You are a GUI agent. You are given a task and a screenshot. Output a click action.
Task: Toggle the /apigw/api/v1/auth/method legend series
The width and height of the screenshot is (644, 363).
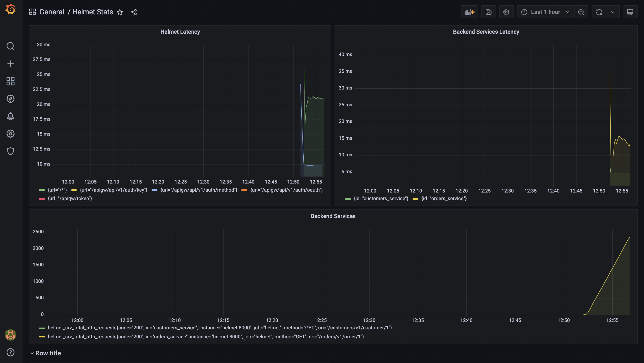[199, 190]
